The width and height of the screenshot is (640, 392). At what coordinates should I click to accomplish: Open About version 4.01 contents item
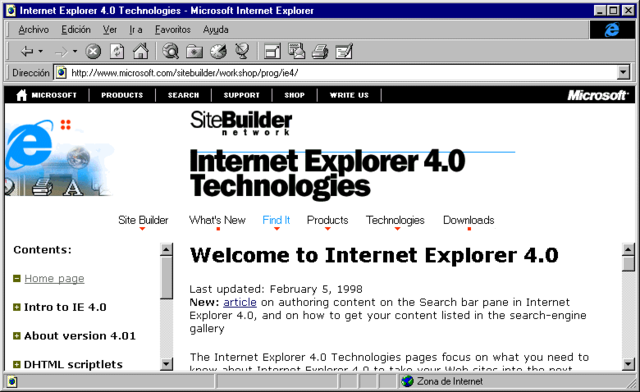click(x=80, y=336)
